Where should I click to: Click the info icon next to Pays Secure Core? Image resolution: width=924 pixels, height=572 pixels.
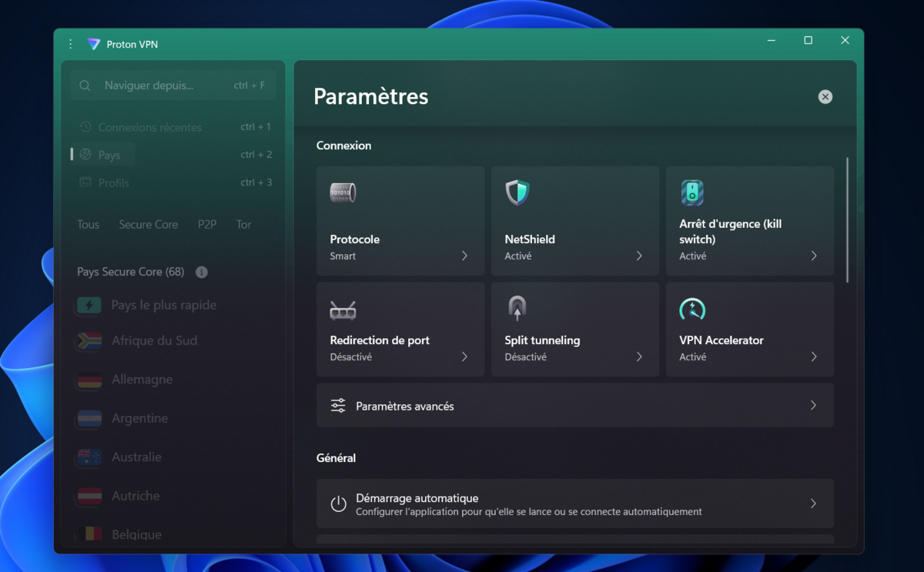click(202, 272)
